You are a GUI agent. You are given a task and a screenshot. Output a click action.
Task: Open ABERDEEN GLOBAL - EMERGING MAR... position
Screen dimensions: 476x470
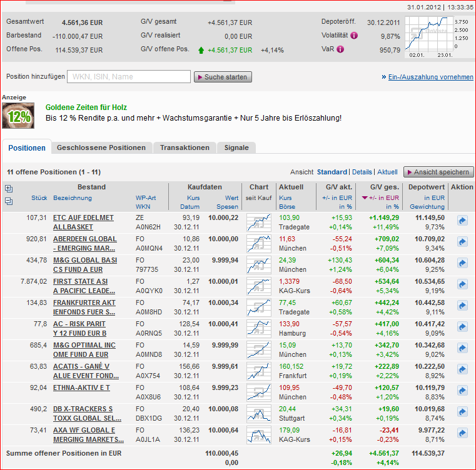click(x=84, y=244)
